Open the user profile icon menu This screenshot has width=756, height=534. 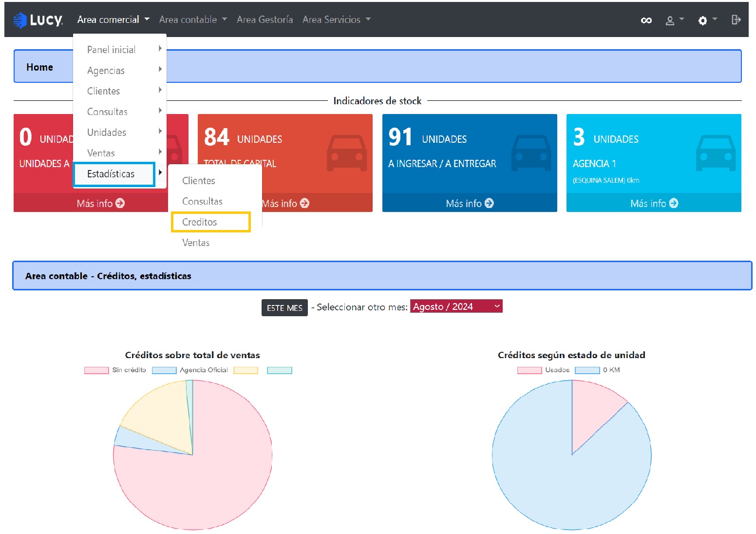coord(674,20)
